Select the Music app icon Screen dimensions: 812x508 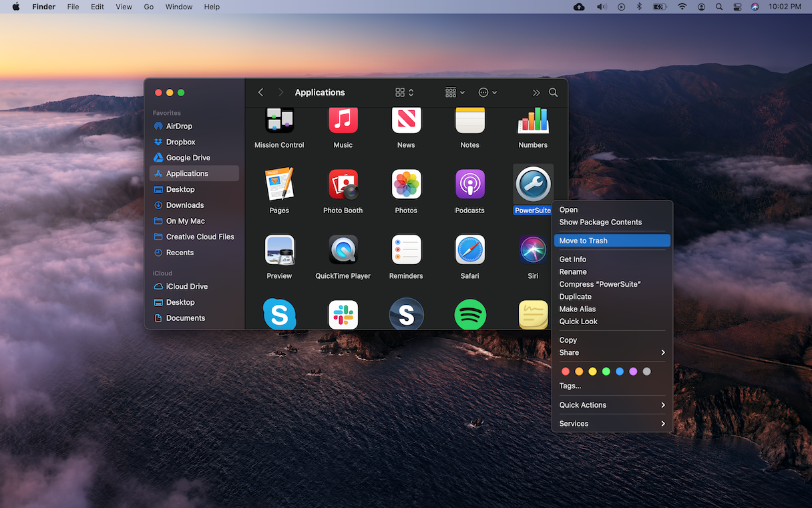pyautogui.click(x=343, y=120)
